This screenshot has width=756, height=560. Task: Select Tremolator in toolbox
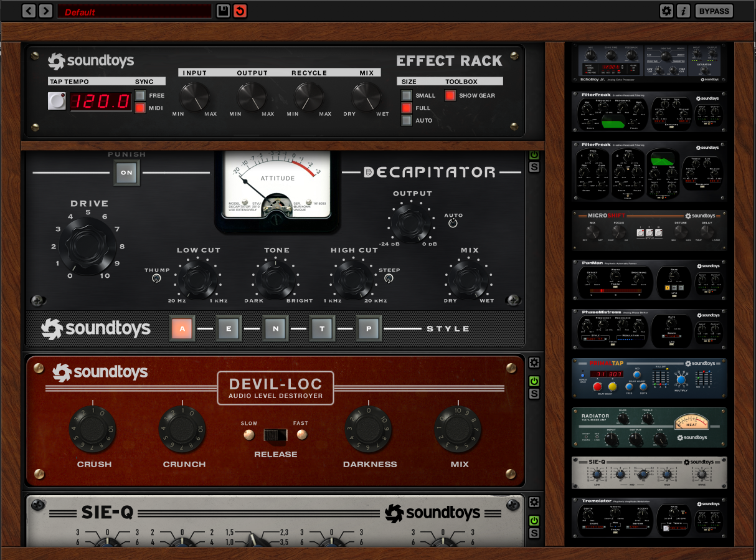pyautogui.click(x=650, y=518)
